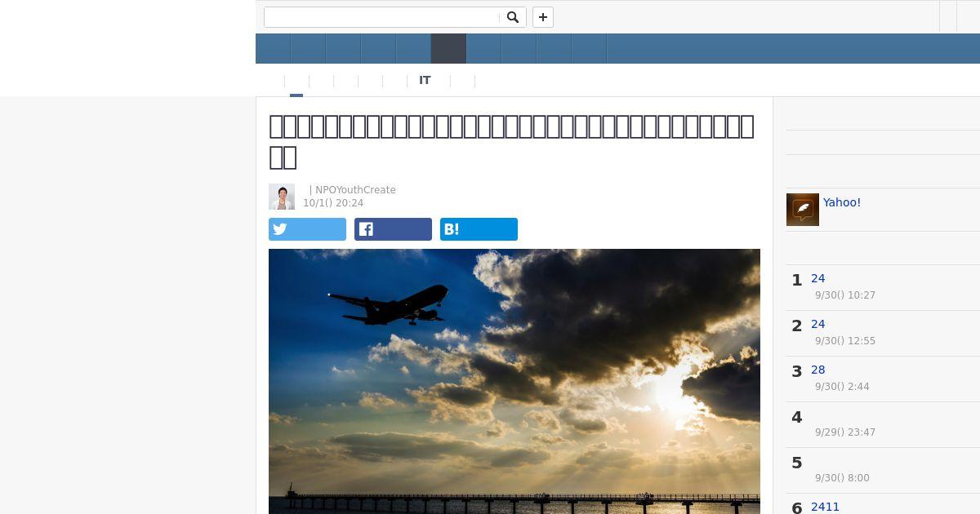Click the NPOYouthCreate author affiliation text
This screenshot has height=514, width=980.
pos(355,190)
